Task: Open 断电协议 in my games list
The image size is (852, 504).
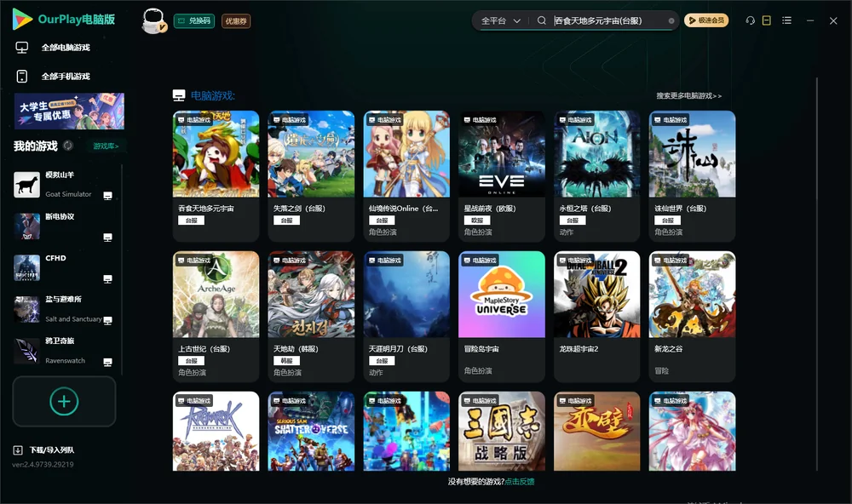Action: pyautogui.click(x=66, y=226)
